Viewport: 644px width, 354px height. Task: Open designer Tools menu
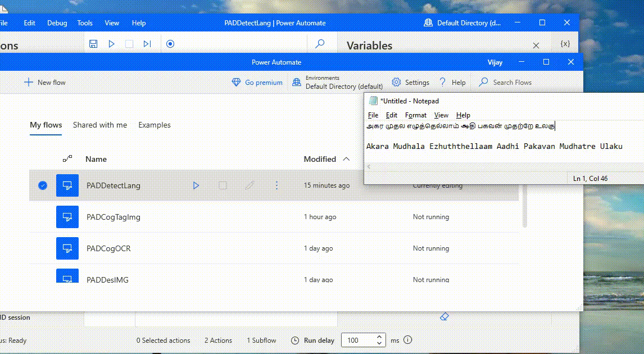85,23
